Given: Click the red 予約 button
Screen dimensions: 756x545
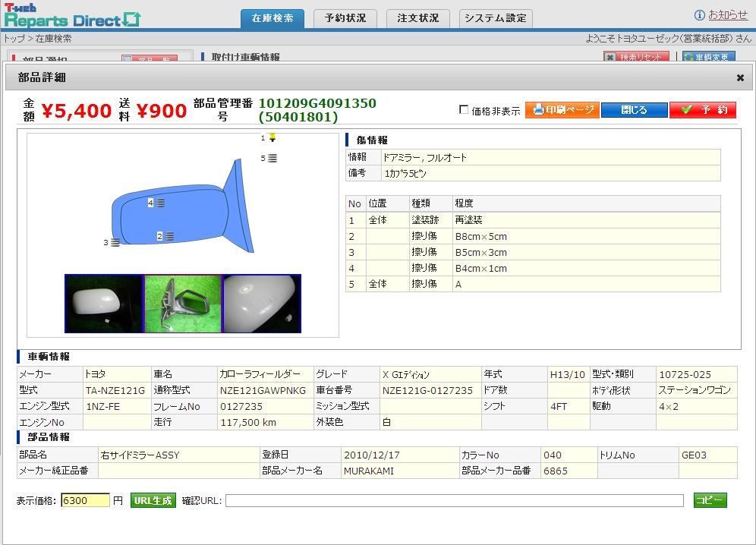Looking at the screenshot, I should point(703,110).
